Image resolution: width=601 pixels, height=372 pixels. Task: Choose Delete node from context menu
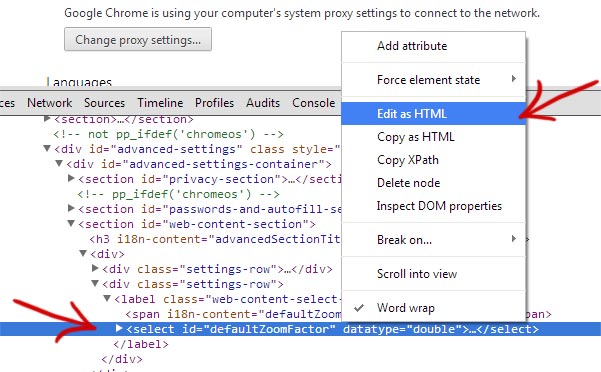click(x=433, y=183)
